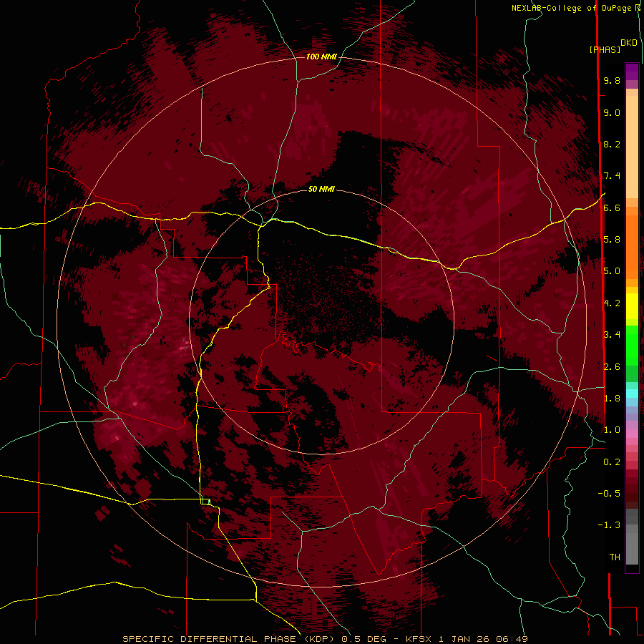Viewport: 644px width, 644px height.
Task: Click the Specific Differential Phase product caption
Action: [325, 639]
